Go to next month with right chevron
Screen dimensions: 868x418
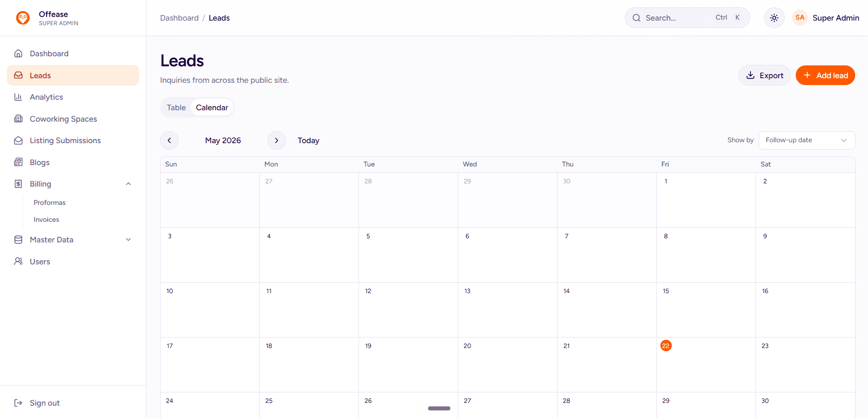pyautogui.click(x=277, y=140)
